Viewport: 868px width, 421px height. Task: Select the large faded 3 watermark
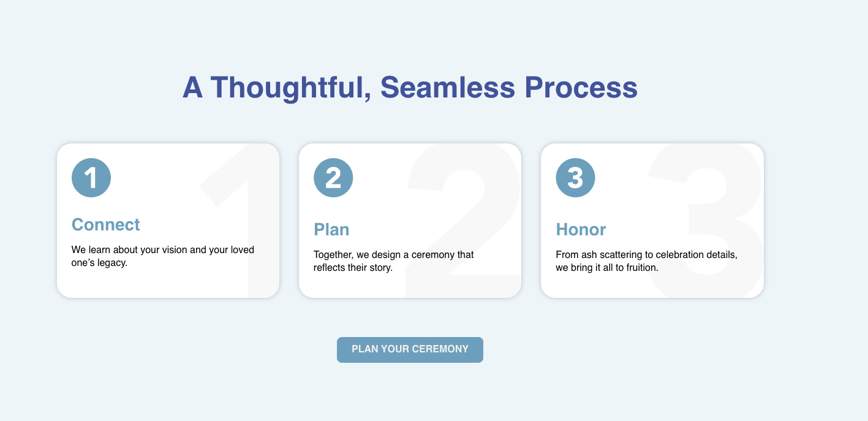click(x=705, y=221)
